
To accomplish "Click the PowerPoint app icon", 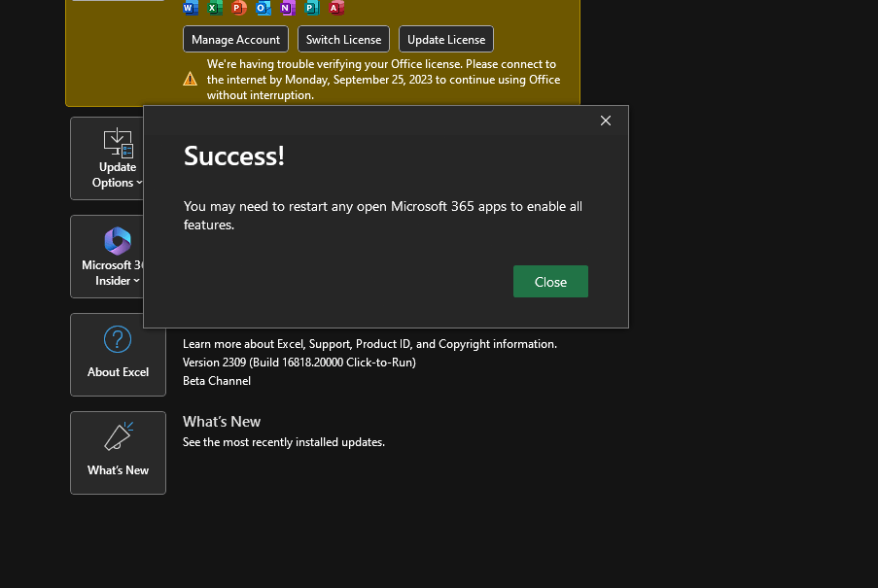I will (x=239, y=7).
